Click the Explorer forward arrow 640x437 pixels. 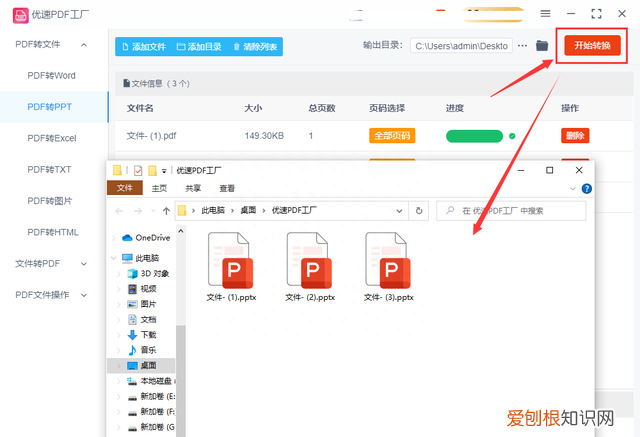138,211
